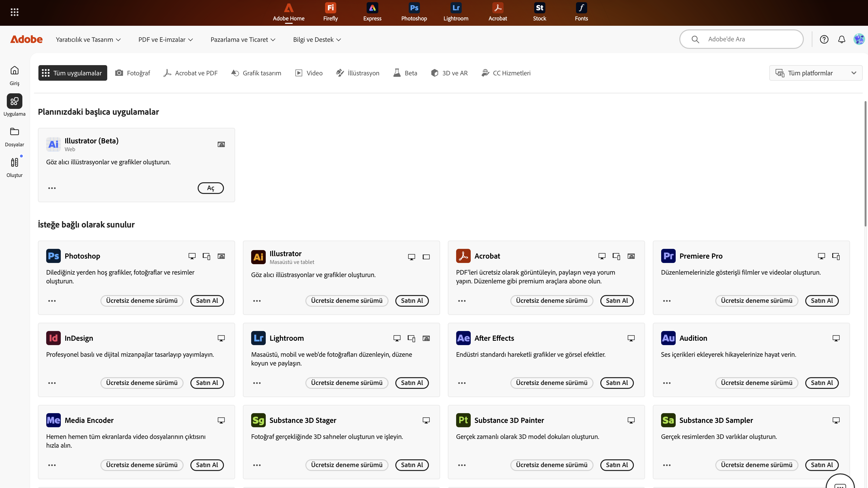Open more options for Photoshop card
This screenshot has width=868, height=488.
coord(52,301)
